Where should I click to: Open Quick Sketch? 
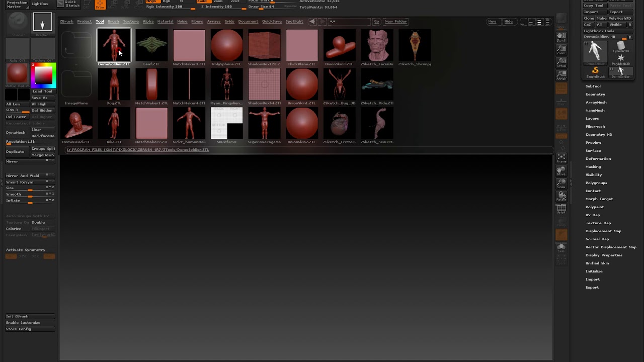point(68,4)
